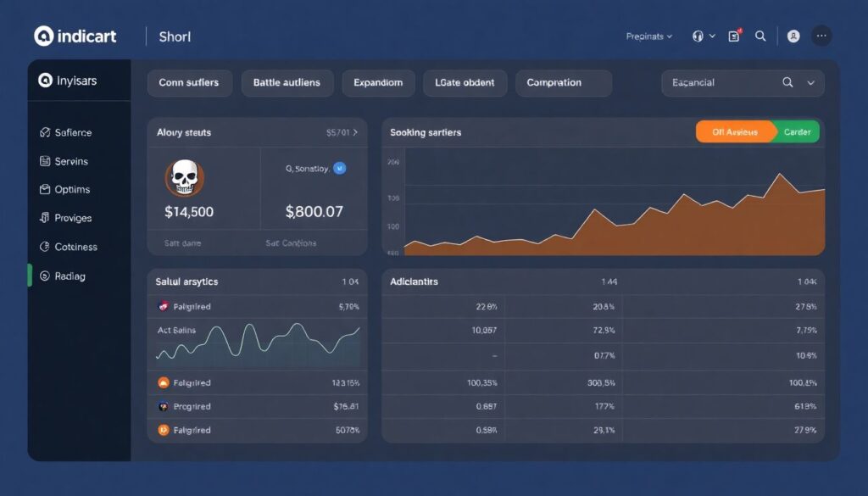The height and width of the screenshot is (496, 868).
Task: Click the skull avatar above $14,500
Action: [184, 177]
